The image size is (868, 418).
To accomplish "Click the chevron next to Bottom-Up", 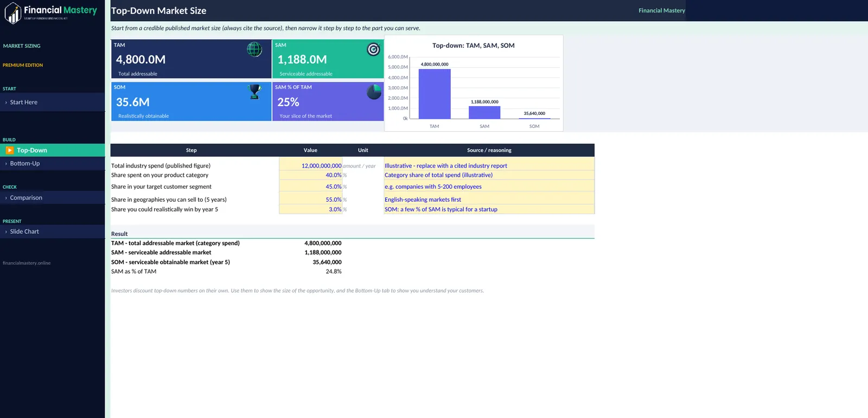I will 6,164.
